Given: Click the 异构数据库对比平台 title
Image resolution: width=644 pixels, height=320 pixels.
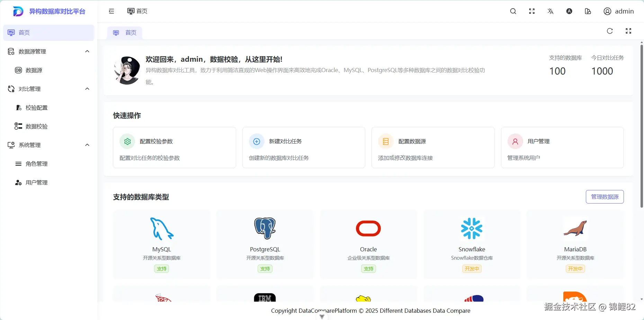Looking at the screenshot, I should [57, 11].
